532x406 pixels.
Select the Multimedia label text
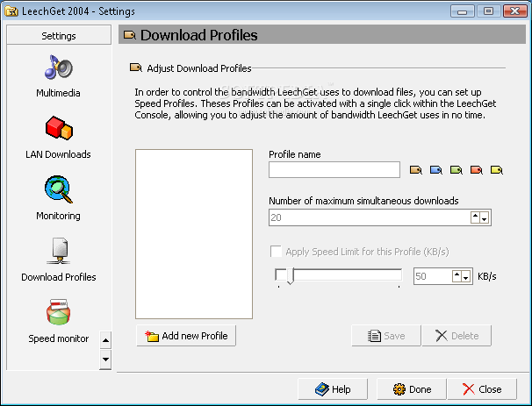tap(58, 93)
